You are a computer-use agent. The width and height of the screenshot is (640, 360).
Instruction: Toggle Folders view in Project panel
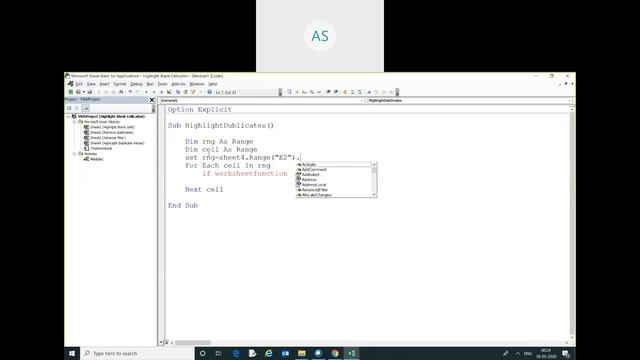pos(86,108)
